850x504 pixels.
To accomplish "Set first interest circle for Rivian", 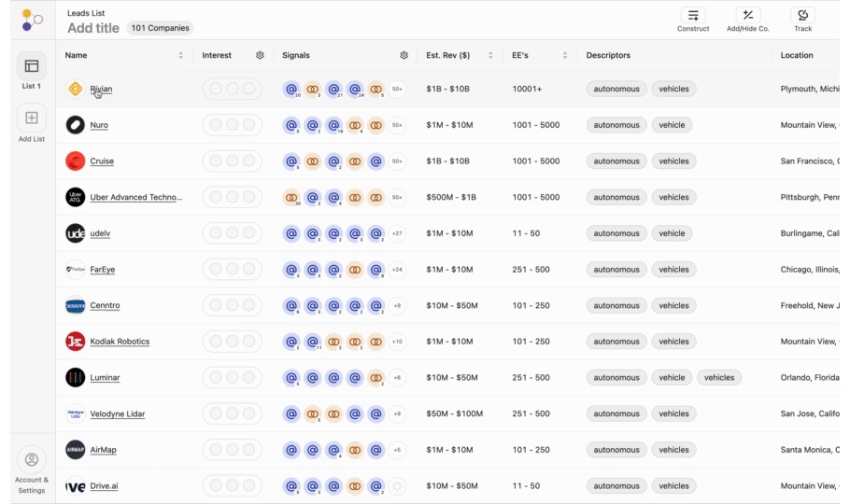I will (x=216, y=89).
